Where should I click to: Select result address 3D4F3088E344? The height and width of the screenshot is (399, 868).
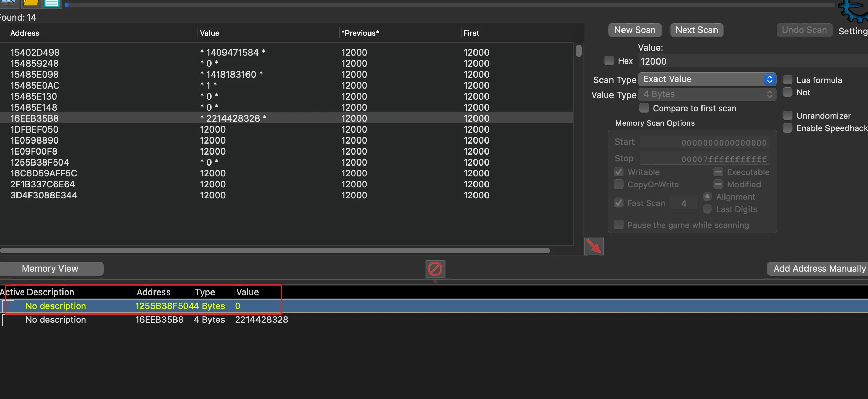pyautogui.click(x=44, y=195)
